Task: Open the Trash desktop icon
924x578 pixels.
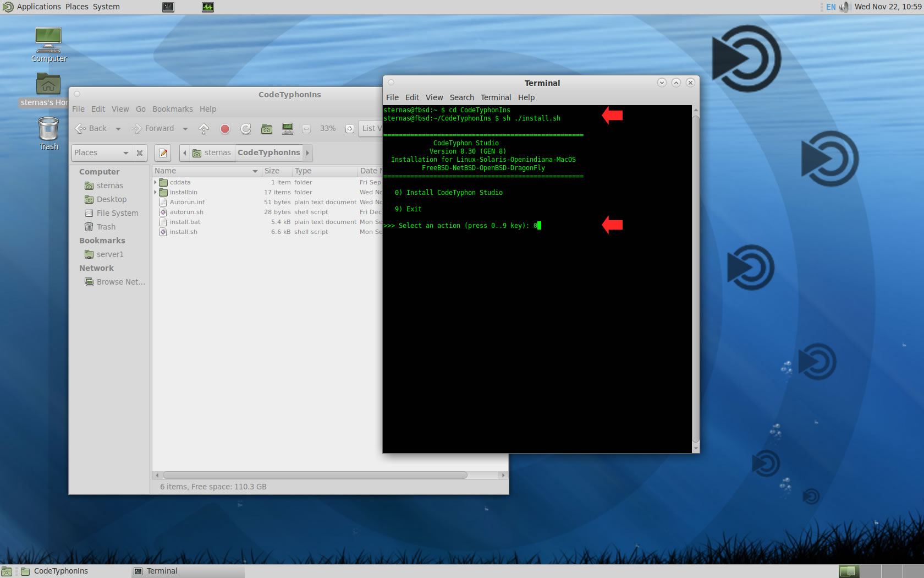Action: click(48, 134)
